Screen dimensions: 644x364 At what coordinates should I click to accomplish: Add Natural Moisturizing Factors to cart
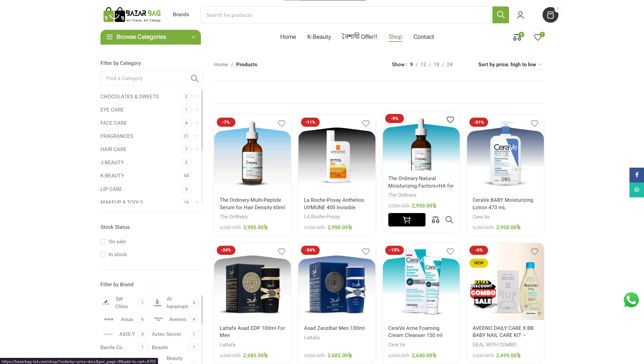click(407, 220)
